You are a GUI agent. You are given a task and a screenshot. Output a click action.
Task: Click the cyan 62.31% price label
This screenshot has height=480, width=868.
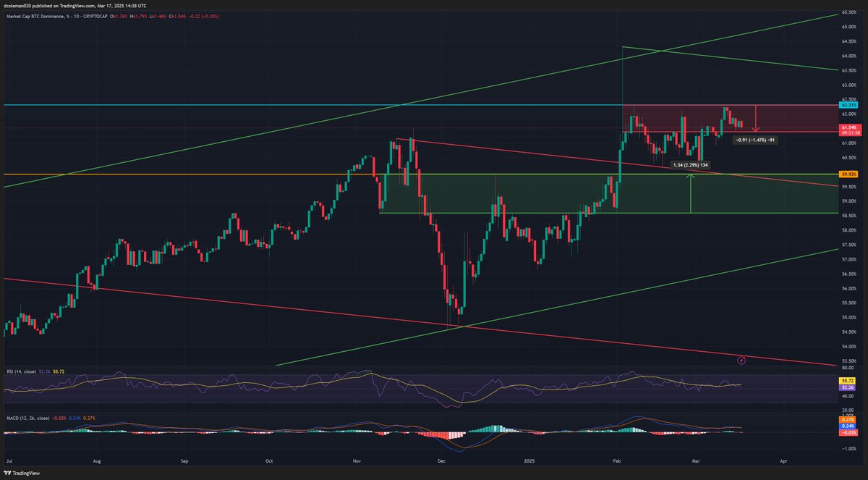(848, 105)
